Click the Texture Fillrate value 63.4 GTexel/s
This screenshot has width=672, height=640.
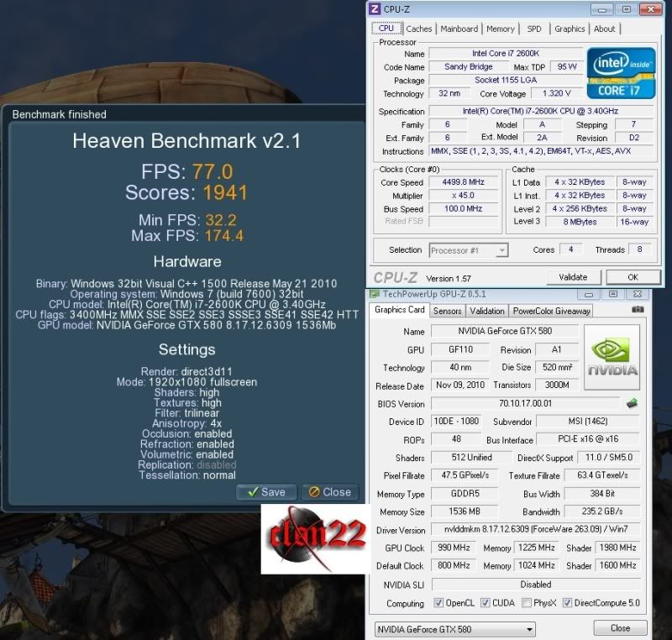click(x=602, y=475)
